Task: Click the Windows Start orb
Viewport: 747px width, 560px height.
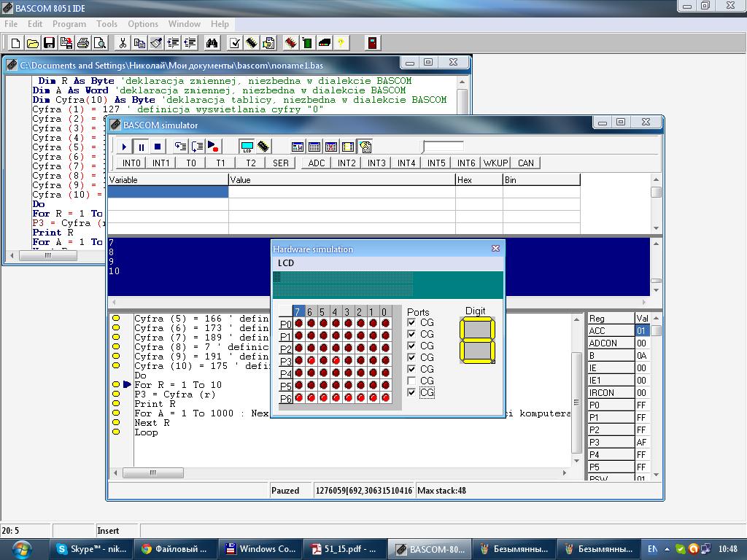Action: (x=22, y=549)
